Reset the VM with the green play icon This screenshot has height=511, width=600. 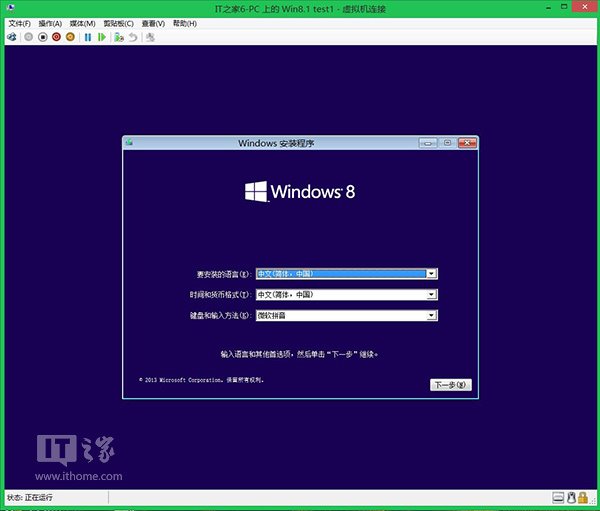click(101, 37)
